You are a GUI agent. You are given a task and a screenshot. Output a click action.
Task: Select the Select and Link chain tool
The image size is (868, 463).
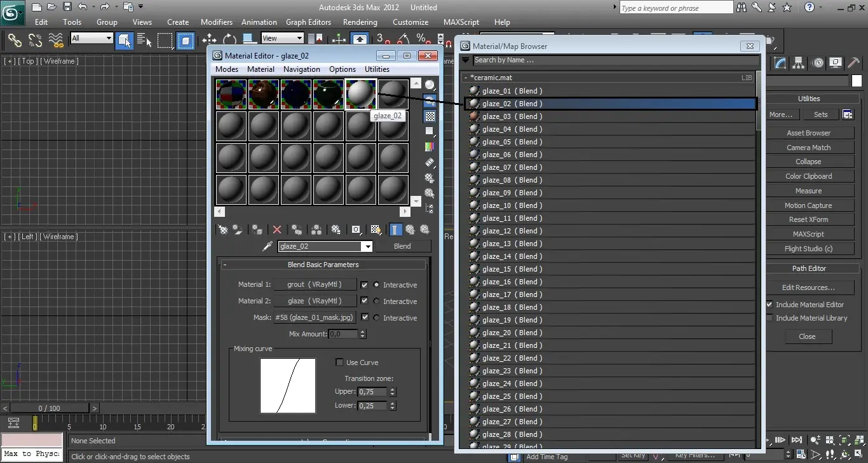click(x=15, y=40)
